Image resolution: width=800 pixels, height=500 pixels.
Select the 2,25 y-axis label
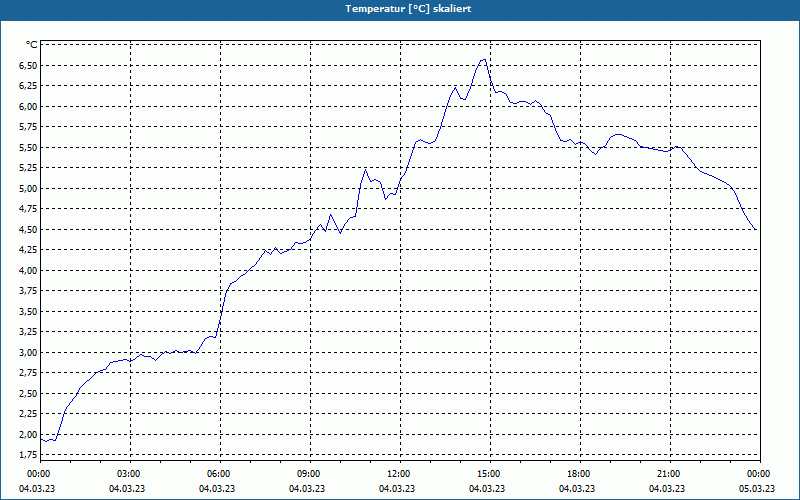(28, 414)
